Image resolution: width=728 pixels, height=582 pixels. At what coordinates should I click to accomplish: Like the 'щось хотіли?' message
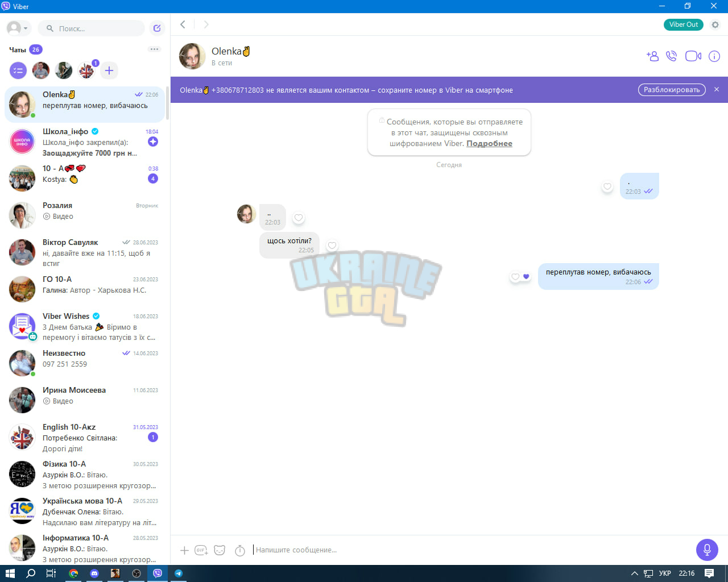pos(332,246)
